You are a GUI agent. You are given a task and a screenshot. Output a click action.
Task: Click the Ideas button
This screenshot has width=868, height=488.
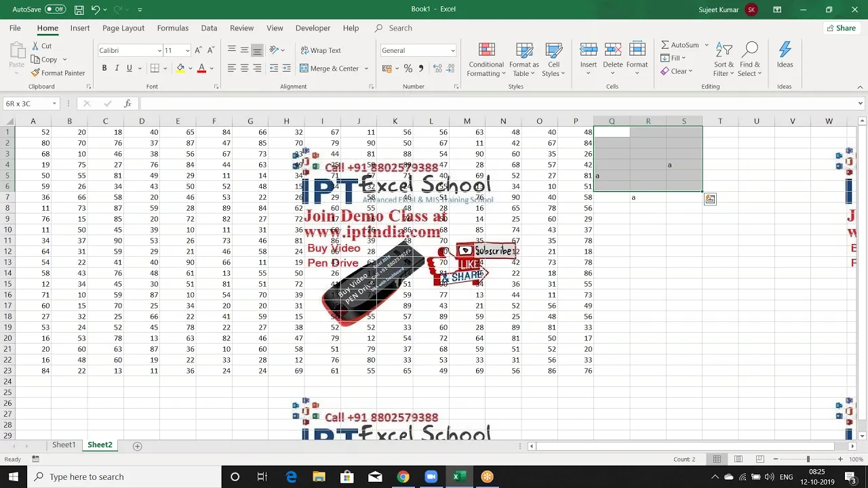[785, 56]
